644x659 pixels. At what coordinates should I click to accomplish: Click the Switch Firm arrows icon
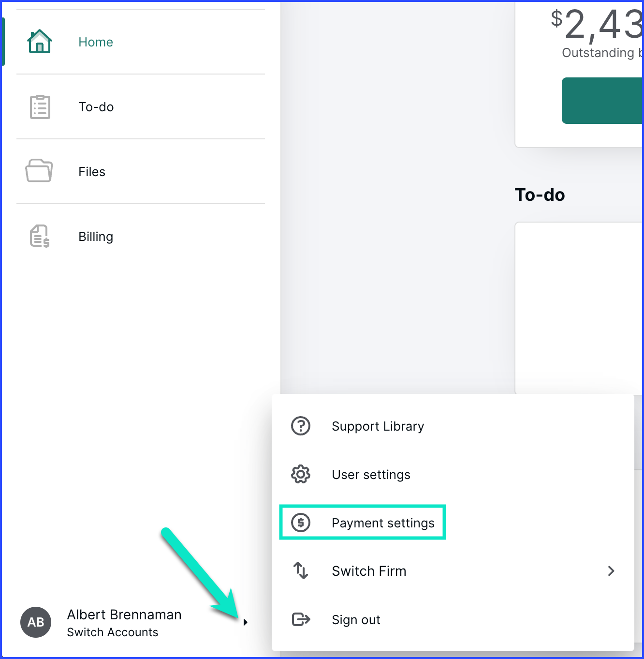click(301, 570)
